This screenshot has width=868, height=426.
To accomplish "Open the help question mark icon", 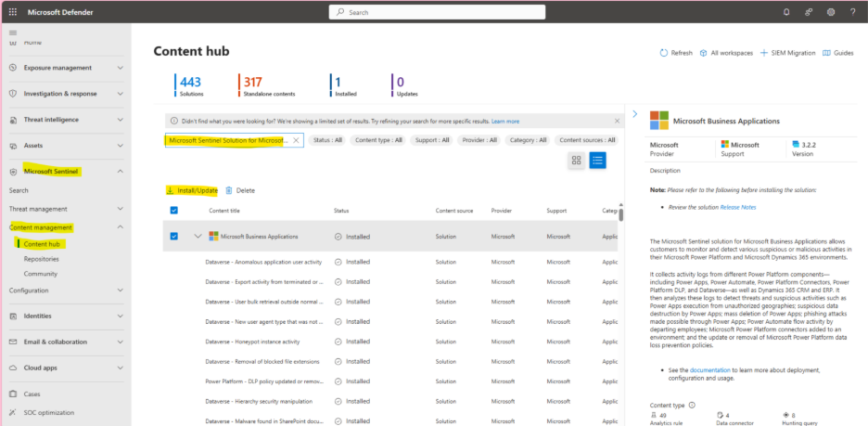I will point(852,12).
